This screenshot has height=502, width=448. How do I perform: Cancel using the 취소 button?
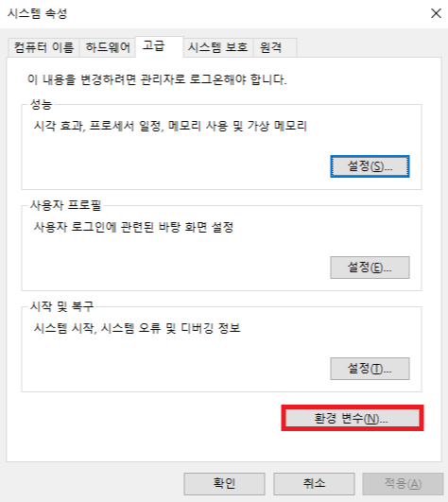314,483
